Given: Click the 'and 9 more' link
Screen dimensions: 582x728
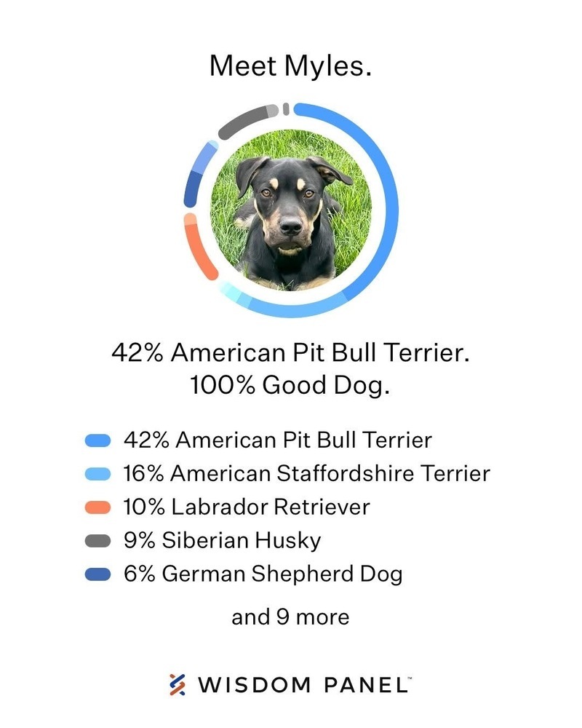Looking at the screenshot, I should (290, 617).
